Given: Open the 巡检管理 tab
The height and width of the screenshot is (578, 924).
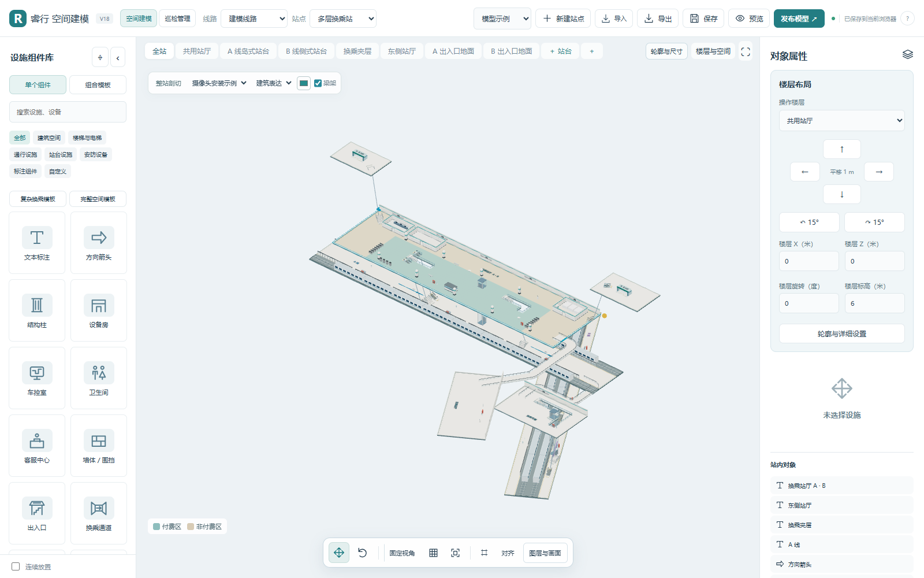Looking at the screenshot, I should point(177,18).
